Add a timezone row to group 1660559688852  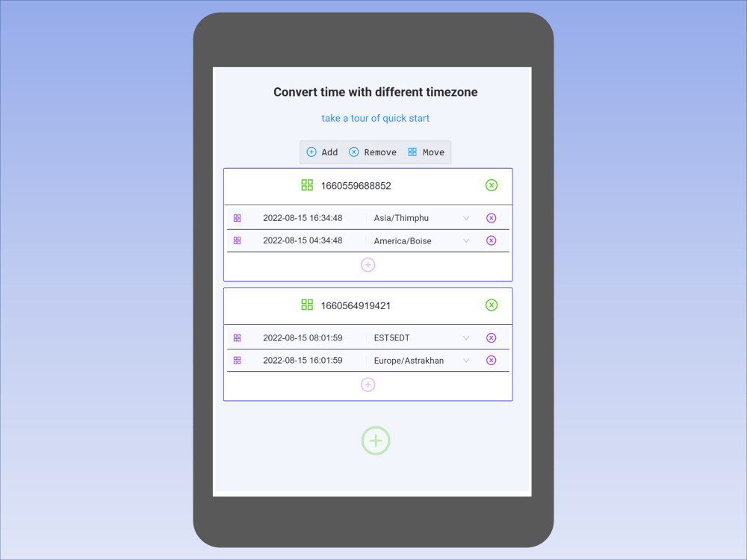click(x=368, y=265)
